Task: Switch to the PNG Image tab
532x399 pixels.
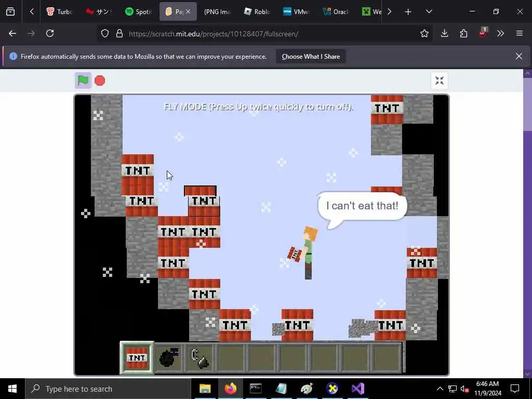Action: 217,11
